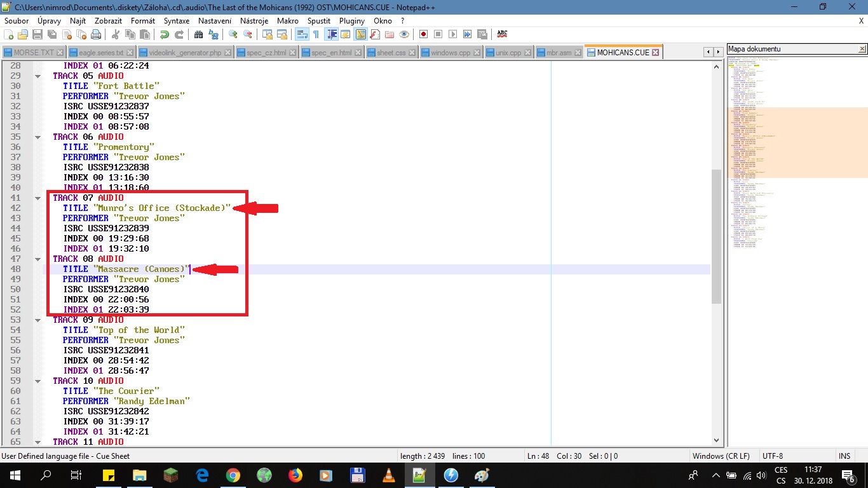
Task: Click the Zoom In toolbar icon
Action: click(233, 34)
